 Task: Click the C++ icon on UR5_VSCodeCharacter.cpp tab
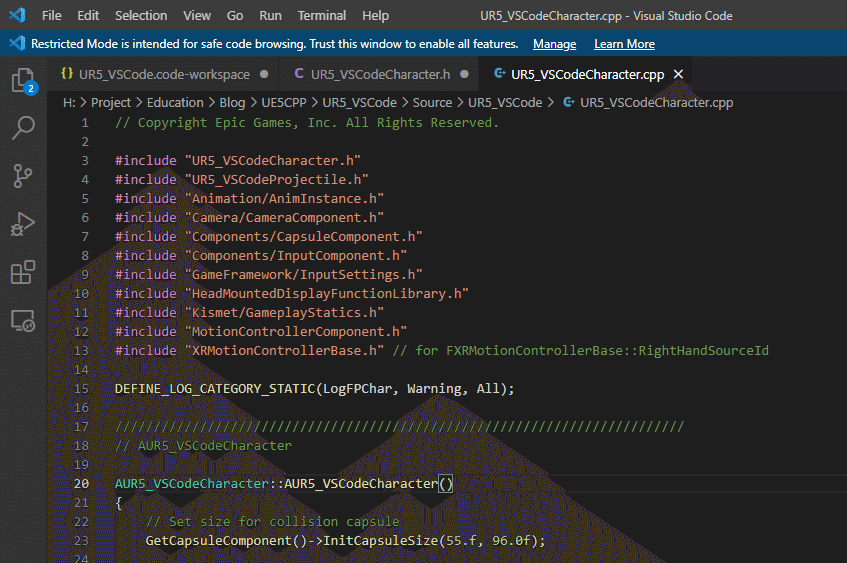(500, 73)
